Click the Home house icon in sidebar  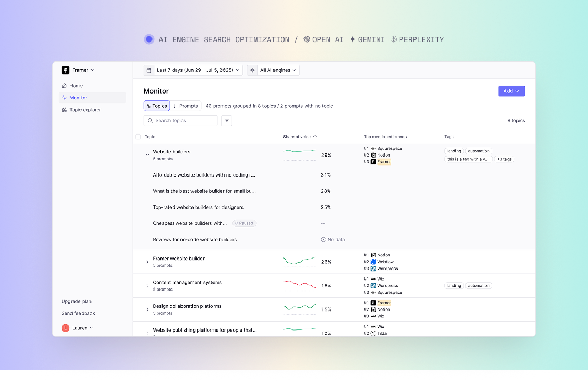coord(64,86)
